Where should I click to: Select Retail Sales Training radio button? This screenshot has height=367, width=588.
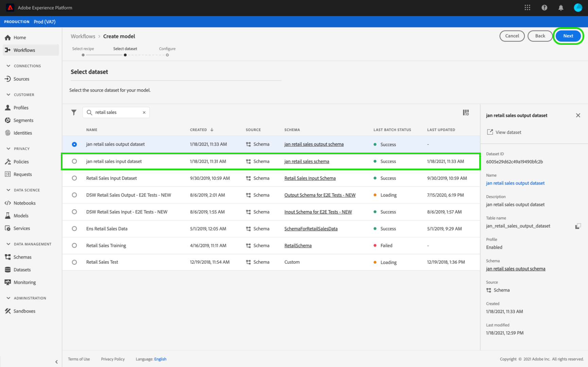(74, 245)
